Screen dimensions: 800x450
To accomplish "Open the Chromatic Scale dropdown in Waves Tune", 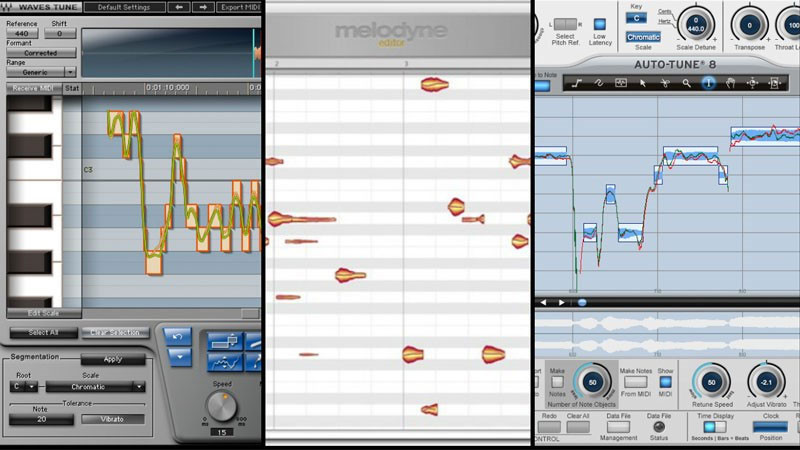I will tap(95, 386).
